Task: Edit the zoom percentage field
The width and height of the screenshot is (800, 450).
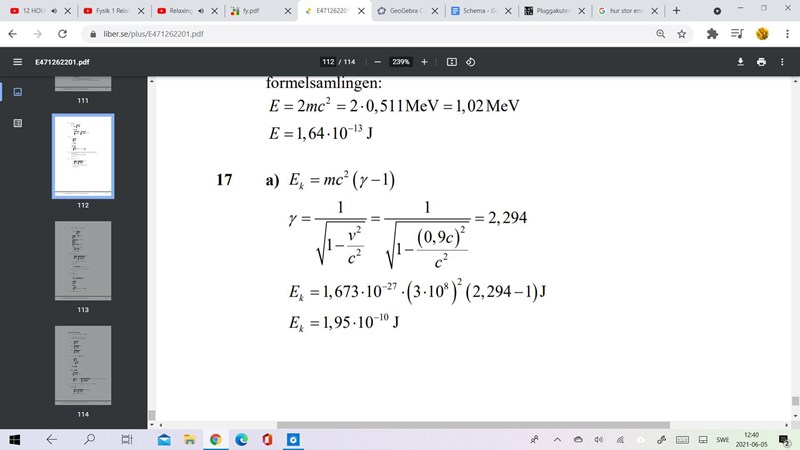Action: (x=400, y=61)
